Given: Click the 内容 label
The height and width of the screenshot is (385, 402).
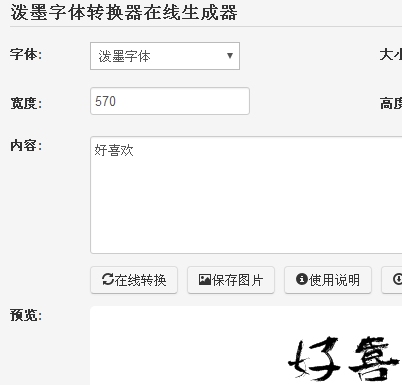Looking at the screenshot, I should point(26,146).
